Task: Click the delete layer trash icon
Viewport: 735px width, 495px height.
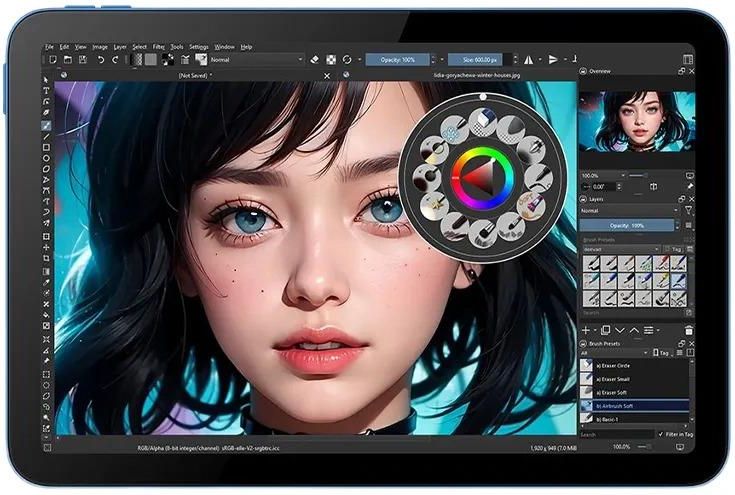Action: point(689,330)
